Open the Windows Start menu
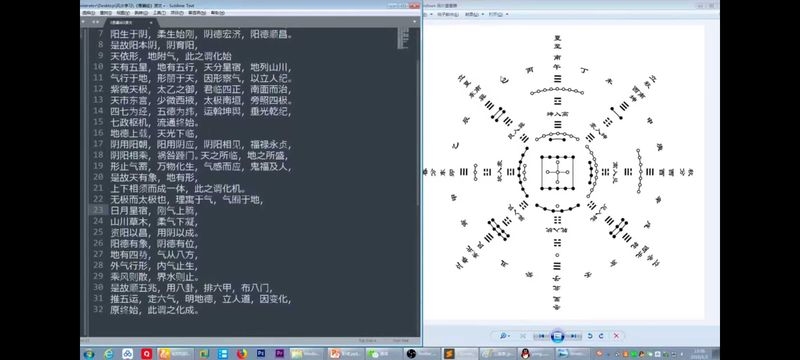Image resolution: width=800 pixels, height=360 pixels. coord(88,354)
